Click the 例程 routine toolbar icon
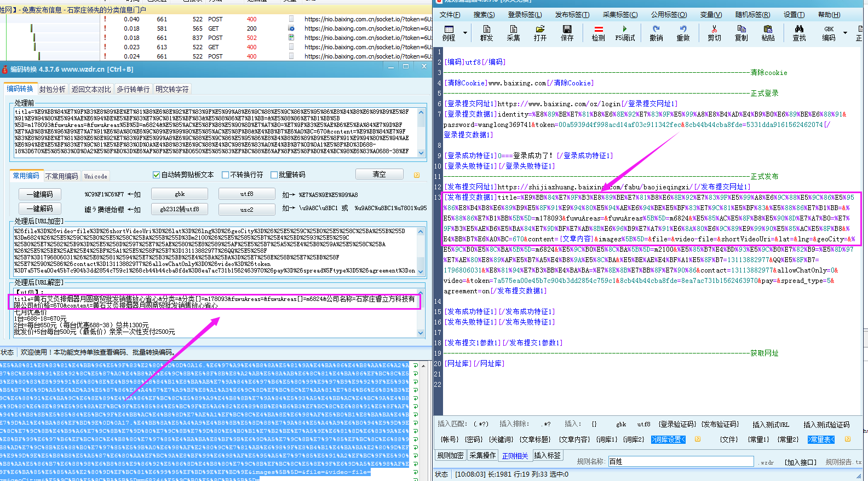Image resolution: width=868 pixels, height=481 pixels. [449, 33]
